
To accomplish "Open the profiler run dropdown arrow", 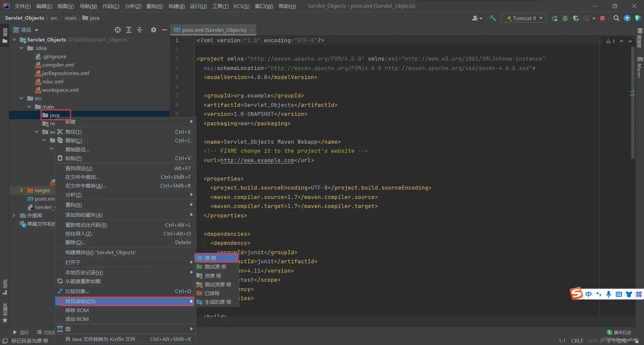I will [594, 18].
